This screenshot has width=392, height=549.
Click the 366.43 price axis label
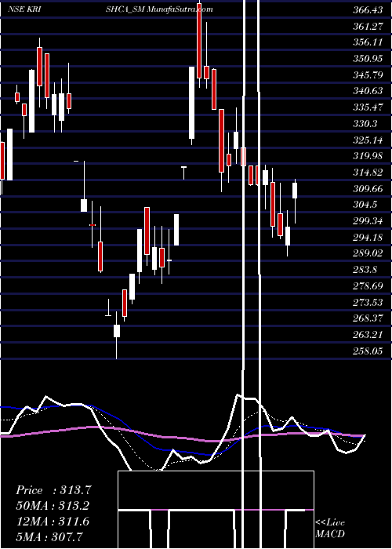368,10
